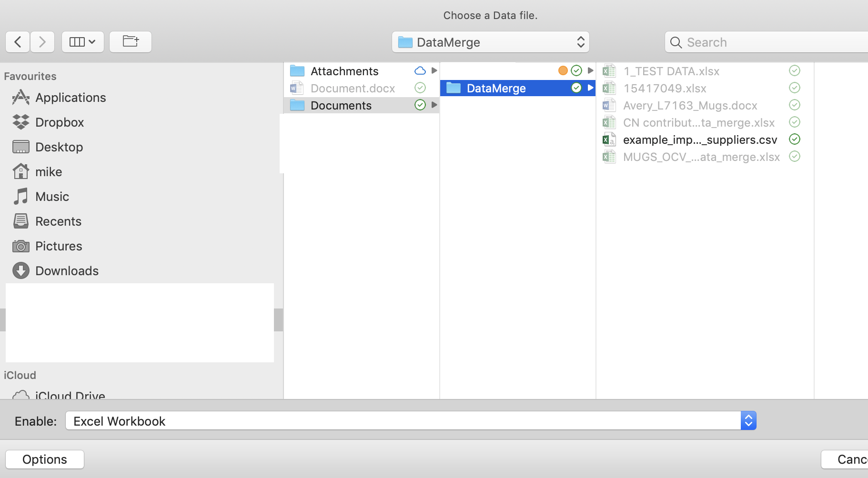
Task: Expand the unnamed top row arrow in second column
Action: 590,70
